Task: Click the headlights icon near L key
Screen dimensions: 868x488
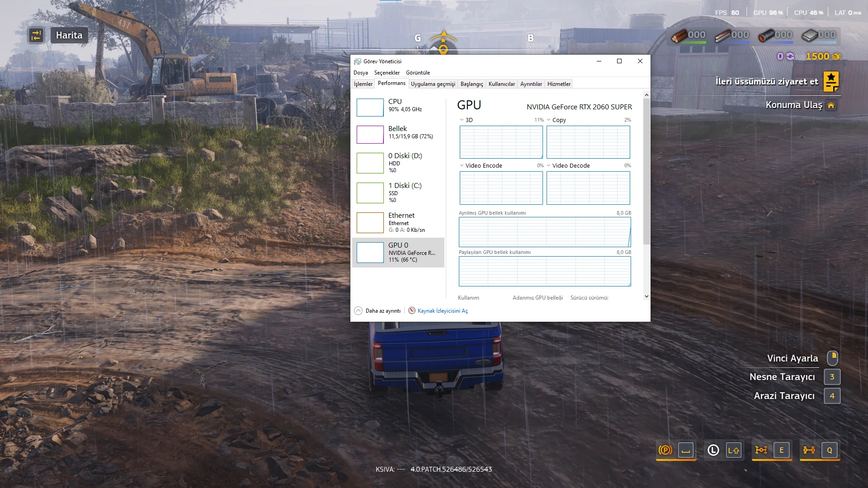Action: coord(713,450)
